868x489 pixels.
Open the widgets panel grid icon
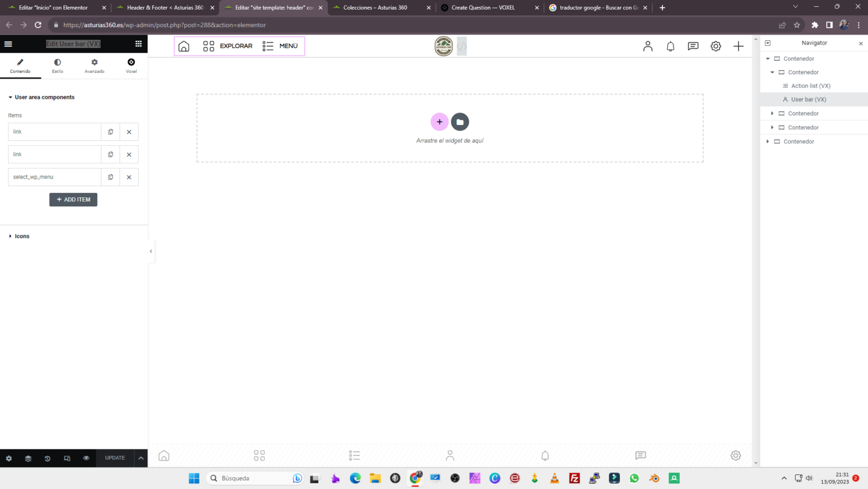coord(138,44)
